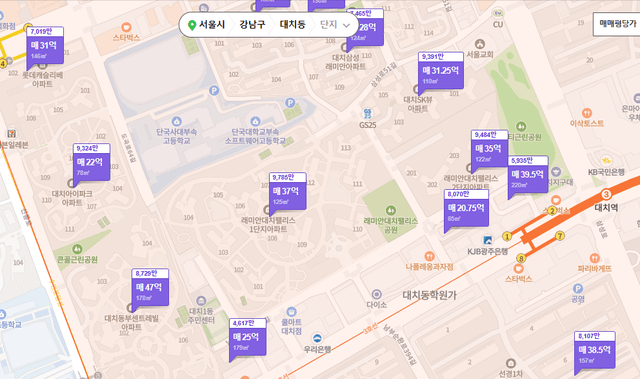Click the 스타벅스 icon near subway exit 8
Image resolution: width=640 pixels, height=379 pixels.
coord(518,268)
